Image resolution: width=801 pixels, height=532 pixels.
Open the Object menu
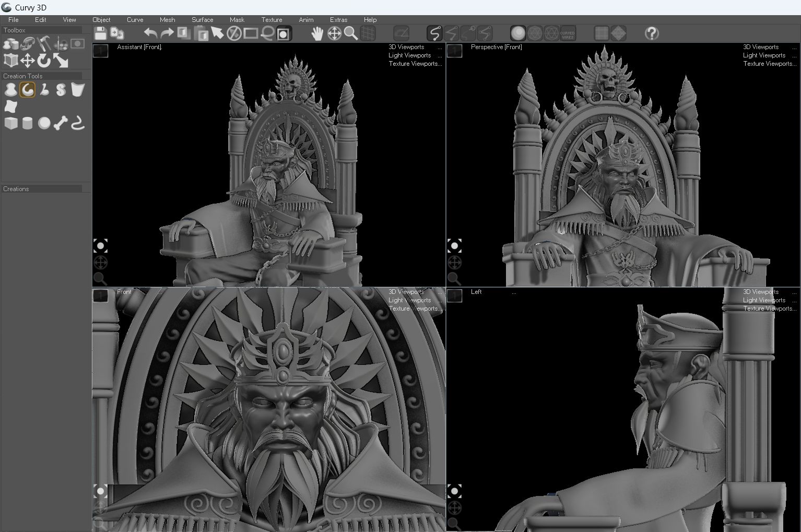101,20
